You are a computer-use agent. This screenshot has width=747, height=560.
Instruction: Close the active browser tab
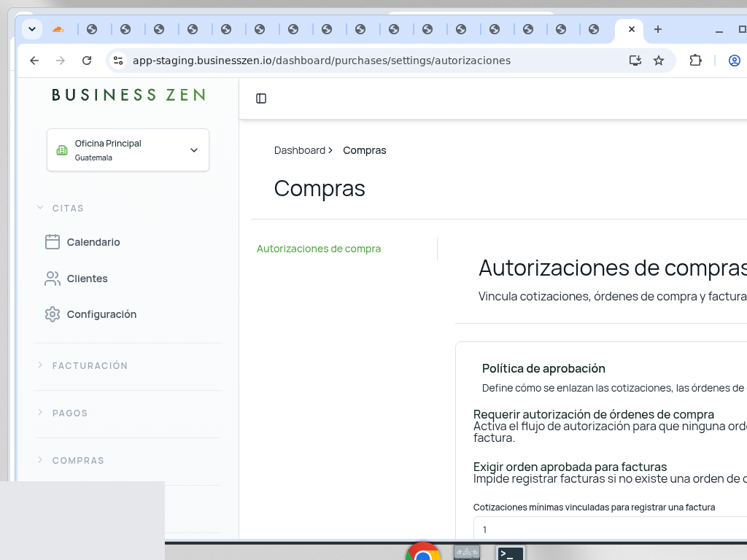pyautogui.click(x=632, y=29)
